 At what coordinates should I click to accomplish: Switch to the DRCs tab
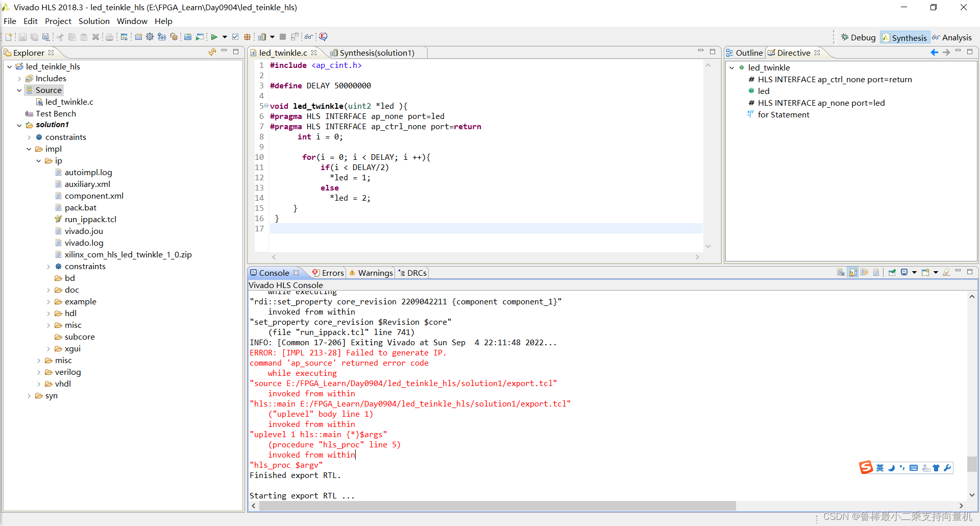pos(412,273)
